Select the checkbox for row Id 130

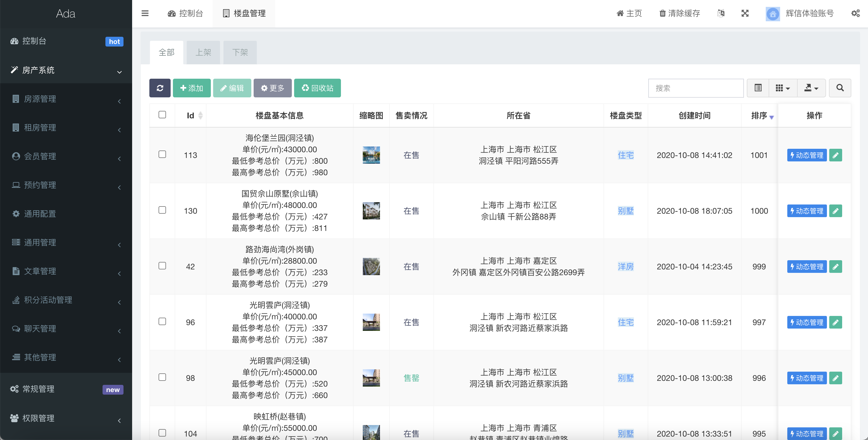tap(162, 210)
